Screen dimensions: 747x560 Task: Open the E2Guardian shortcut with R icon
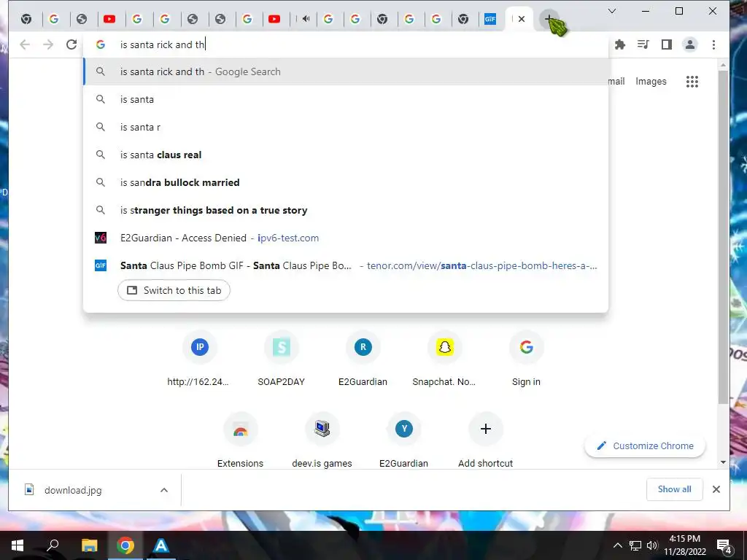click(363, 359)
